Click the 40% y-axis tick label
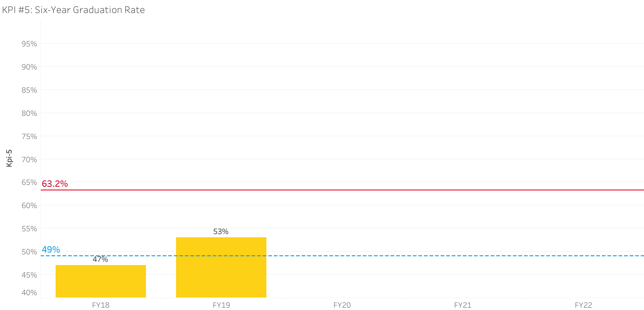 29,292
